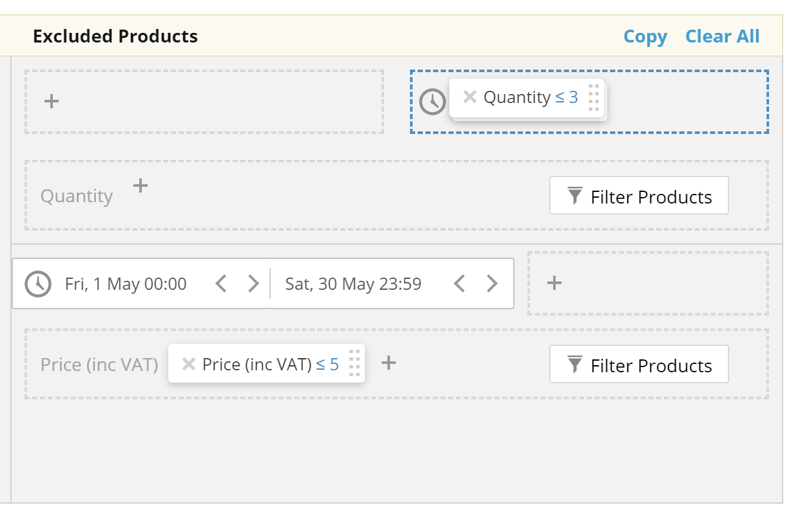Step start date forward with right chevron
Viewport: 791px width, 532px height.
(x=253, y=283)
